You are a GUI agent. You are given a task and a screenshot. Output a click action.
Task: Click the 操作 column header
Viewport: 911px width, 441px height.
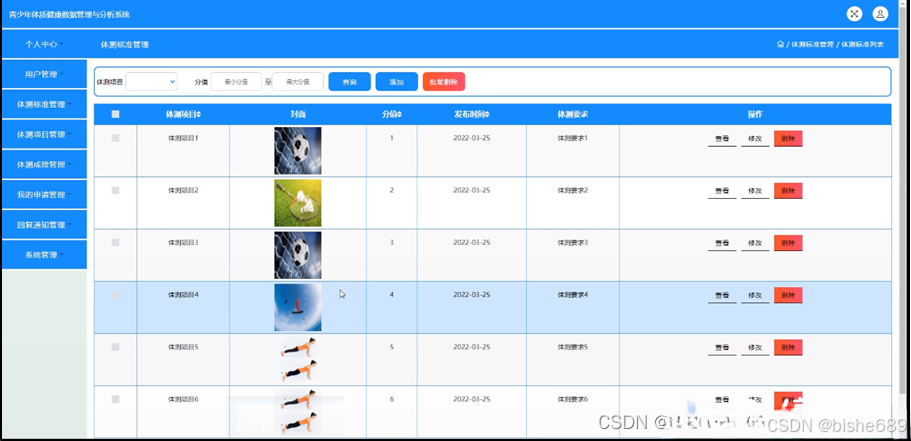point(755,114)
